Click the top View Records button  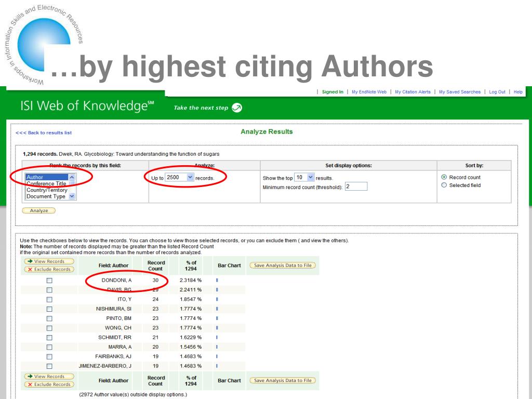tap(49, 261)
